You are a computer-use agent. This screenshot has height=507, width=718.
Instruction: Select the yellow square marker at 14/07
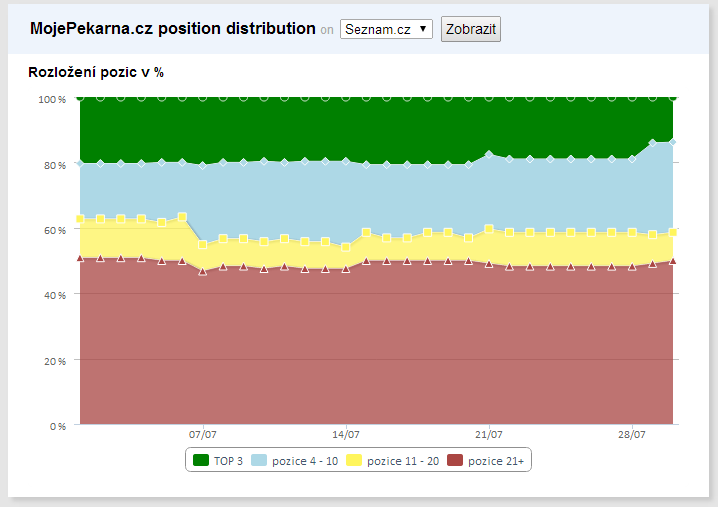pos(346,247)
